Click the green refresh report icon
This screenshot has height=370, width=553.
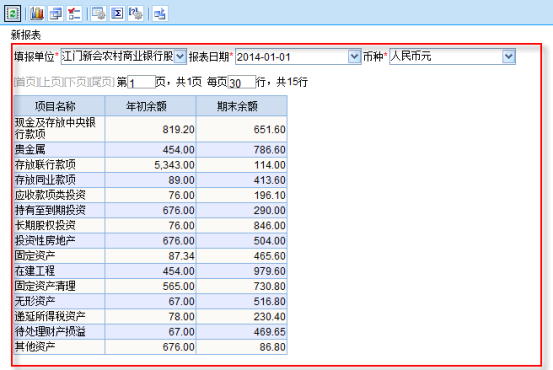pos(12,14)
